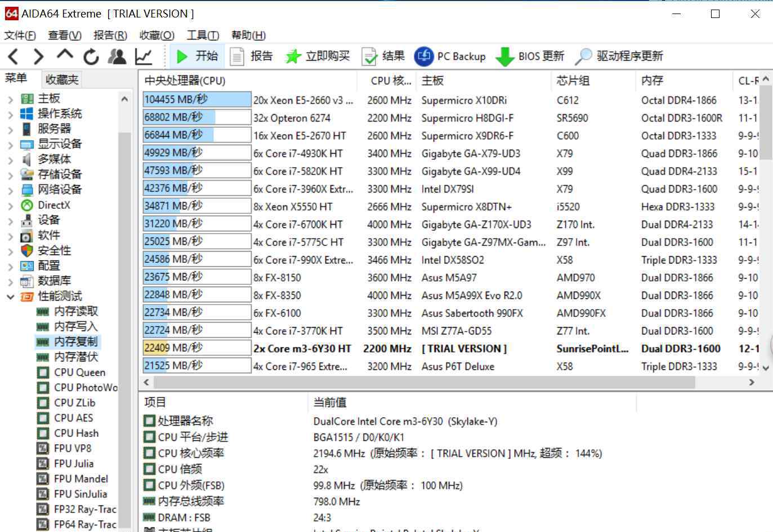Select 内存读取 benchmark

point(76,311)
